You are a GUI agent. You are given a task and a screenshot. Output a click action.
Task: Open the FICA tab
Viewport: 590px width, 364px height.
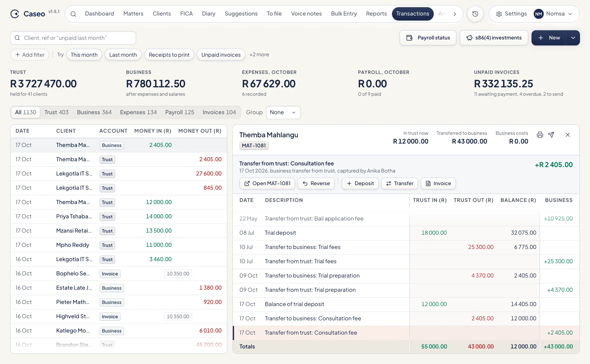pos(186,14)
